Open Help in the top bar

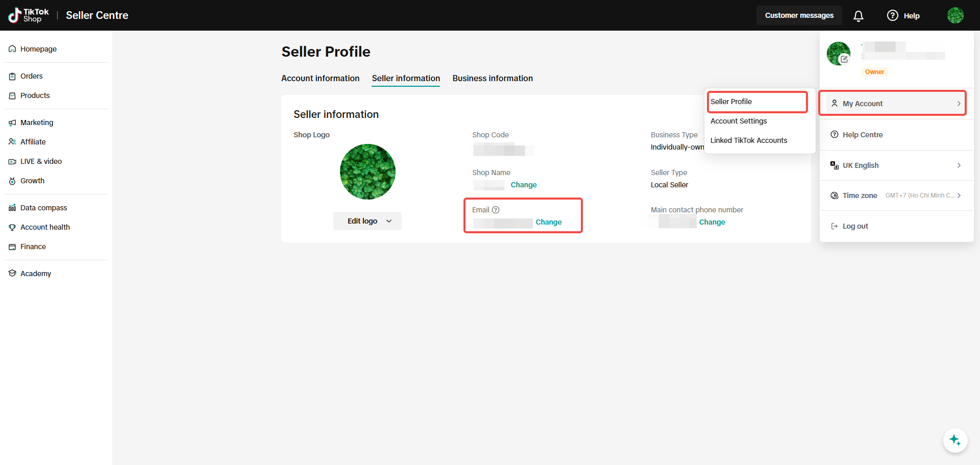pos(903,16)
